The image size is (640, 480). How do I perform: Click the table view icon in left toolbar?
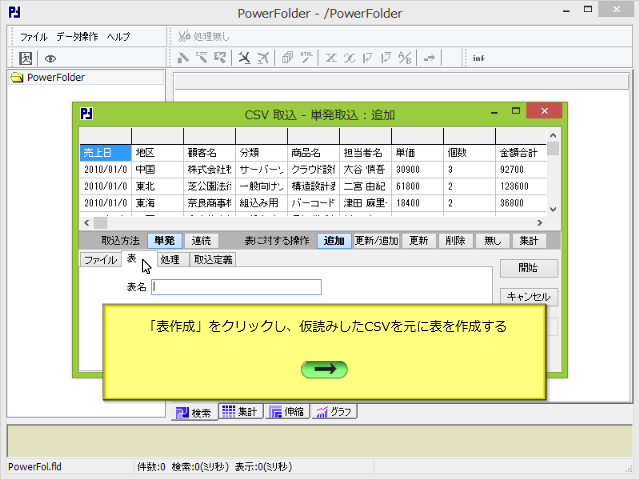pyautogui.click(x=25, y=58)
